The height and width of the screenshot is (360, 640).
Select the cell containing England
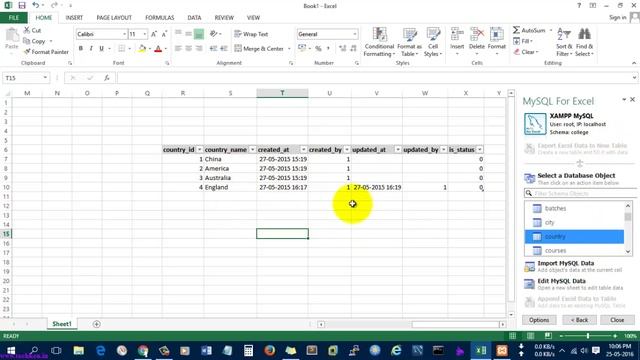click(x=230, y=187)
